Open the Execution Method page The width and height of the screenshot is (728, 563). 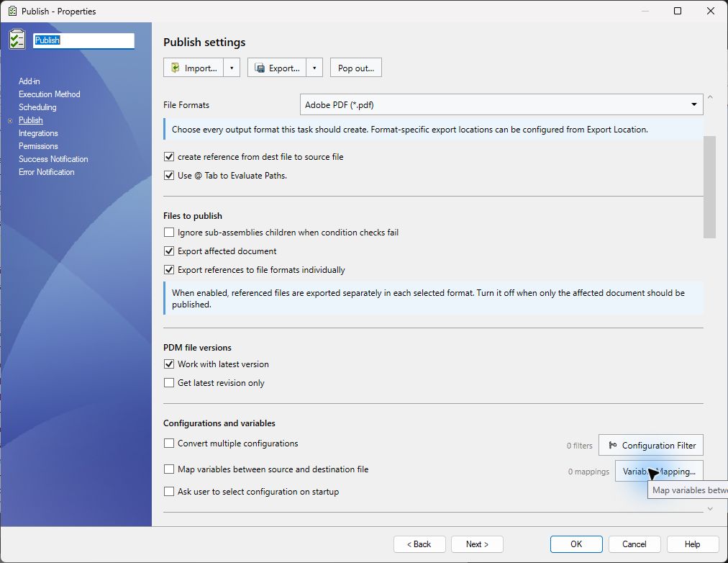click(x=49, y=94)
